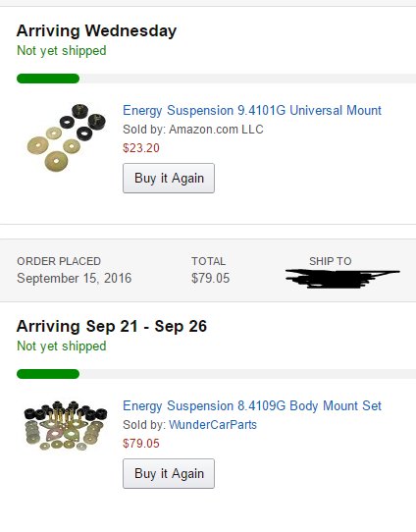Click the Arriving Wednesday shipment progress bar
The width and height of the screenshot is (416, 532).
click(216, 79)
